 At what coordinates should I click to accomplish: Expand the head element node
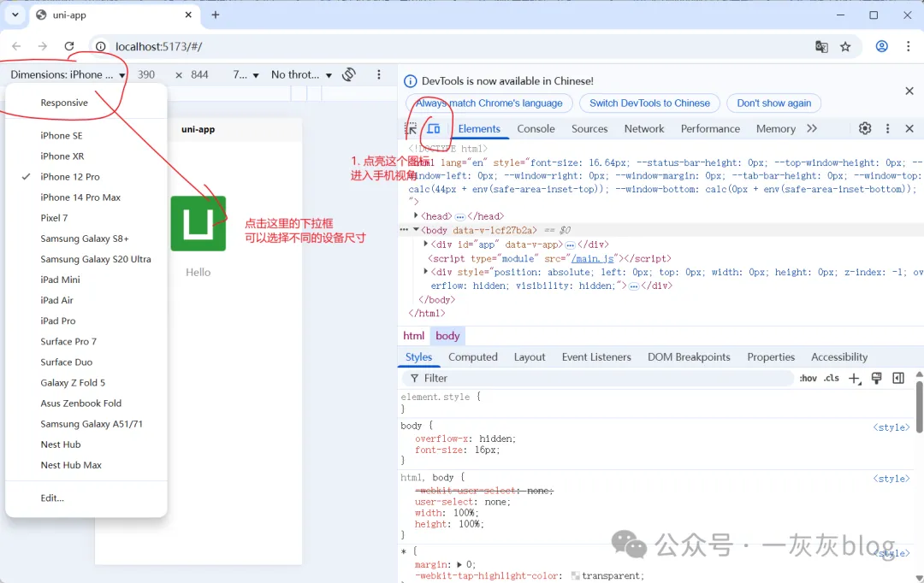417,216
